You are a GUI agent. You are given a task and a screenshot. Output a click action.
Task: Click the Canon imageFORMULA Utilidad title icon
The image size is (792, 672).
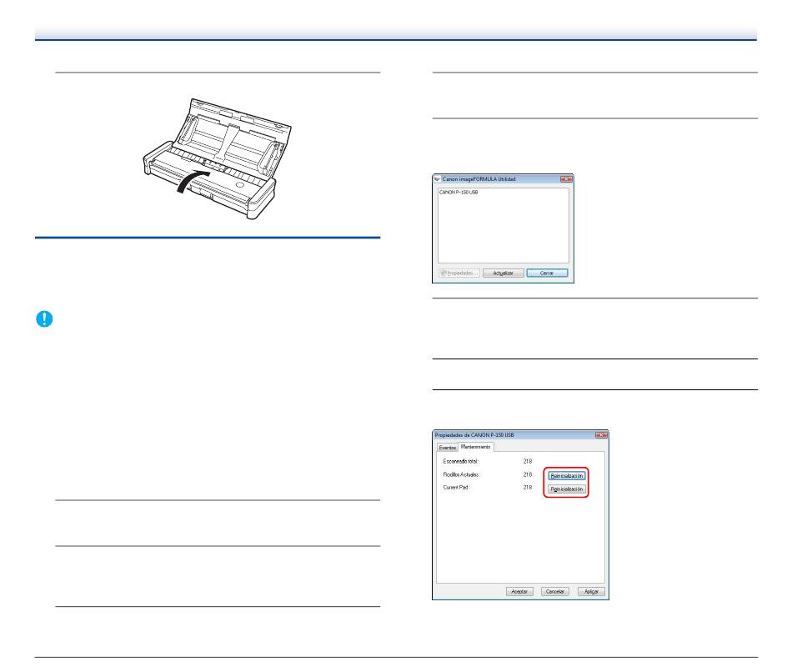tap(438, 179)
